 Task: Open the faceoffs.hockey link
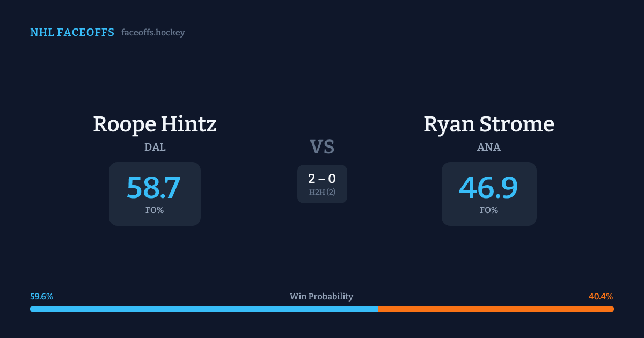(153, 33)
